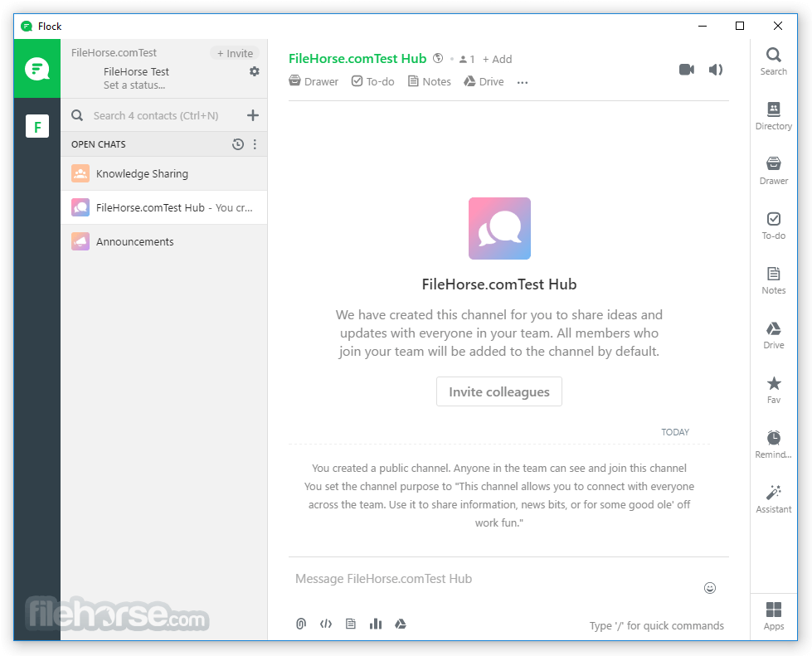Open the Announcements channel
The image size is (812, 656).
click(x=164, y=242)
